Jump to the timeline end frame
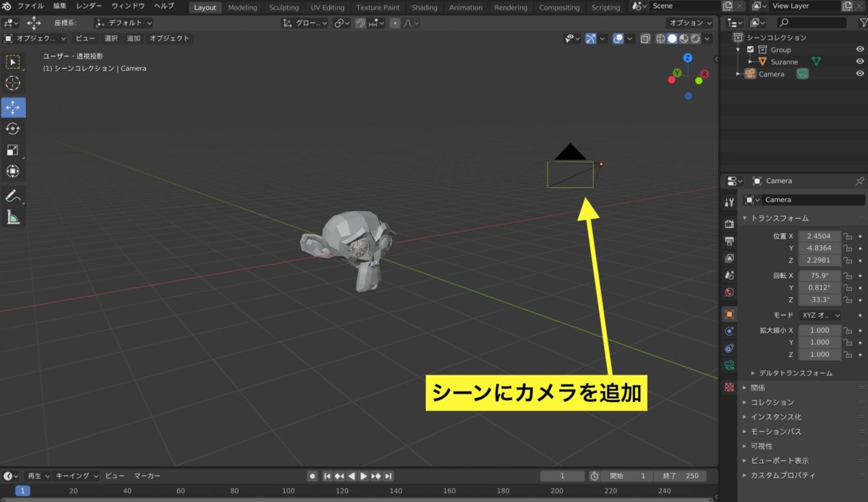868x502 pixels. point(388,476)
